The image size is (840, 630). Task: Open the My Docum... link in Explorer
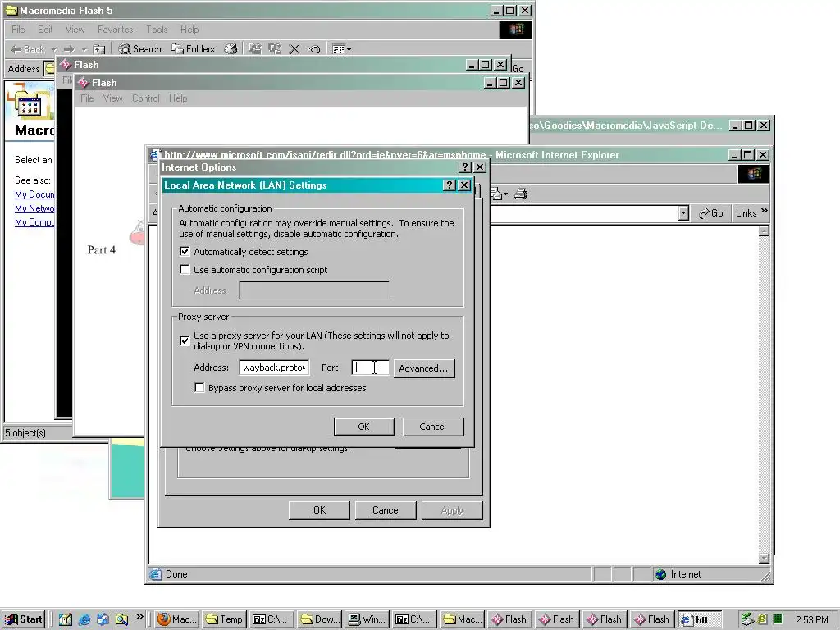point(34,194)
